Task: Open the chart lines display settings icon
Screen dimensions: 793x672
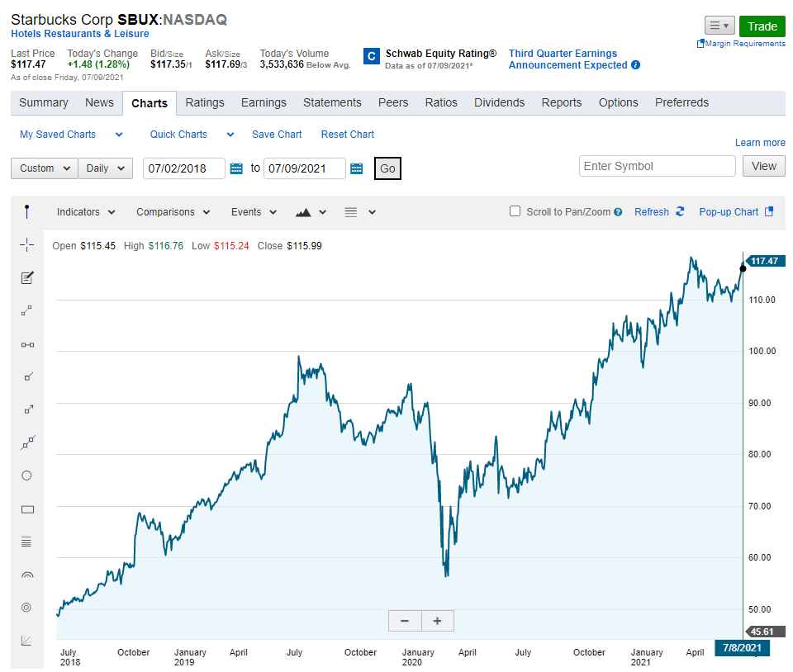Action: (350, 212)
